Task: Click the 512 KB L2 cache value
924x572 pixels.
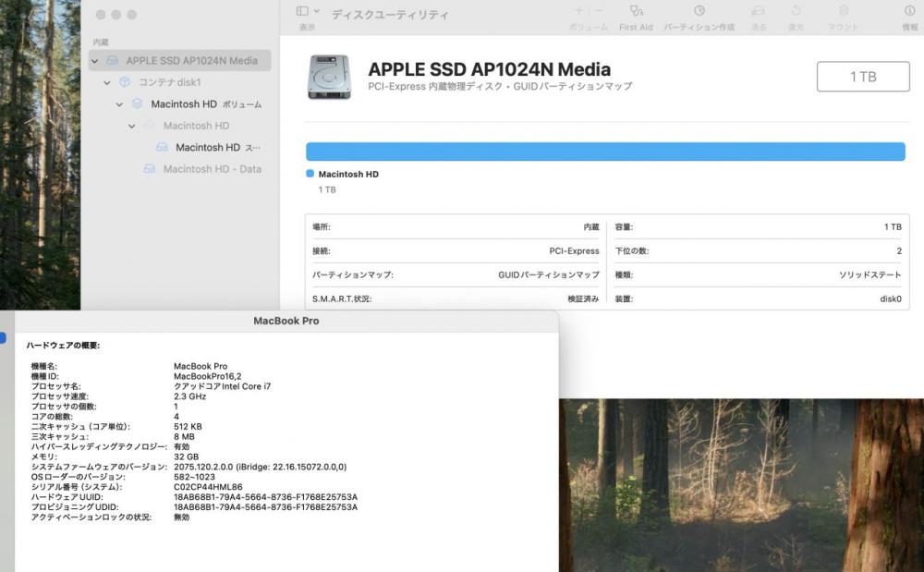Action: pos(188,427)
